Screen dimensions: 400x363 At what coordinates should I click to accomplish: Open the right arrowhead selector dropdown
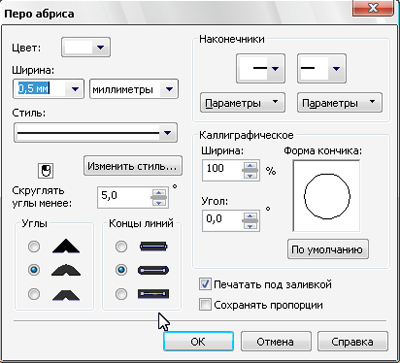(x=321, y=68)
